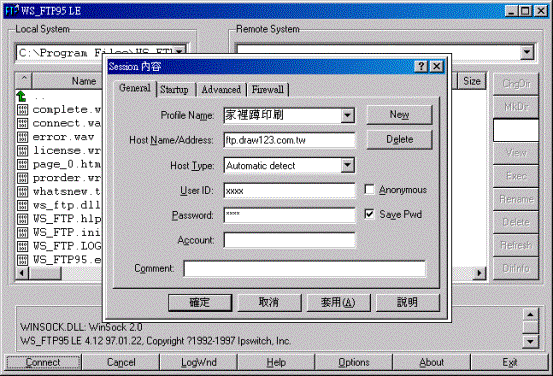
Task: Click the remote View button
Action: (516, 153)
